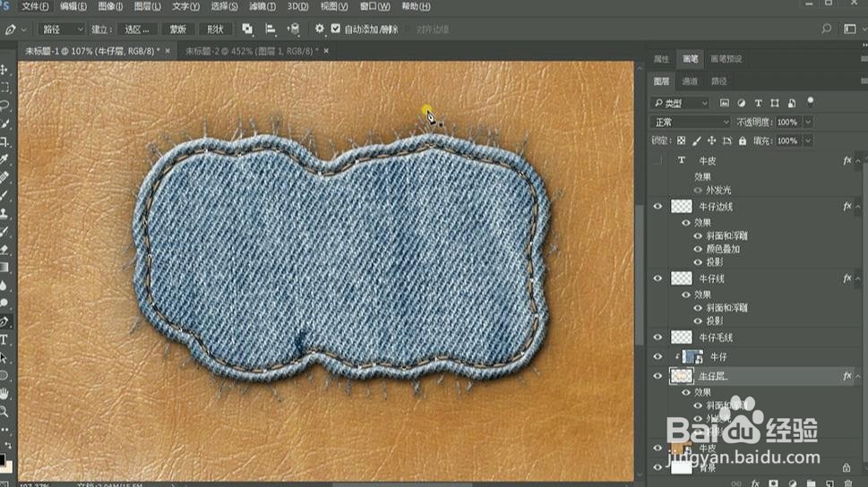Open the 滤镜(T) menu
Viewport: 868px width, 487px height.
pyautogui.click(x=262, y=6)
